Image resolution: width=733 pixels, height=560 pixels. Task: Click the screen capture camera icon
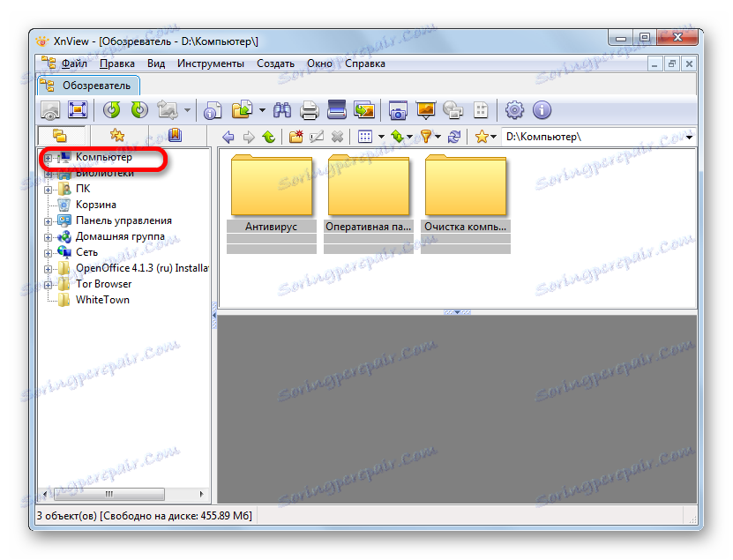tap(398, 110)
